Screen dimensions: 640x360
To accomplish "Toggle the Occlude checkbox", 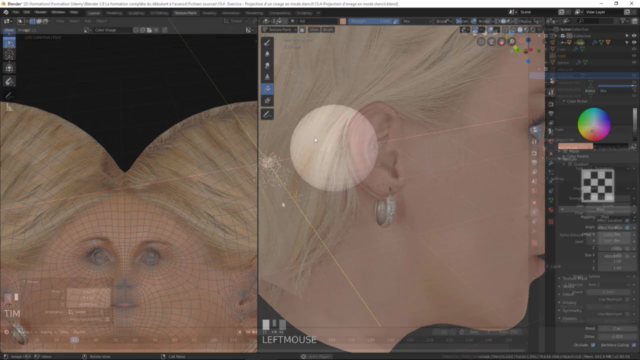I will pyautogui.click(x=593, y=345).
